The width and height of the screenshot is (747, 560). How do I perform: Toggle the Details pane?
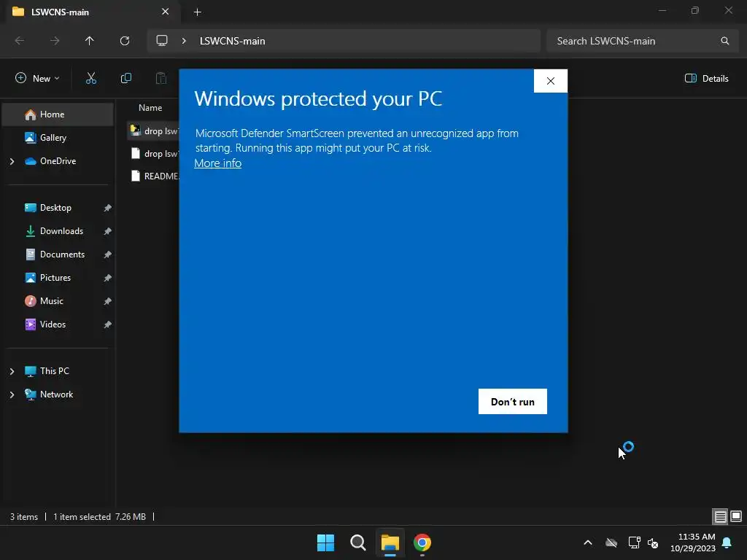[706, 79]
